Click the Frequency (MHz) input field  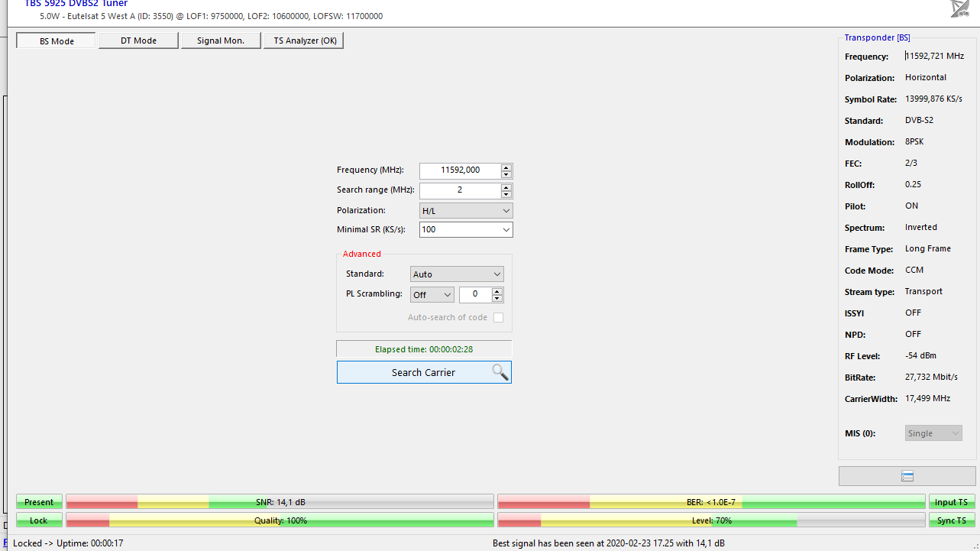point(460,170)
